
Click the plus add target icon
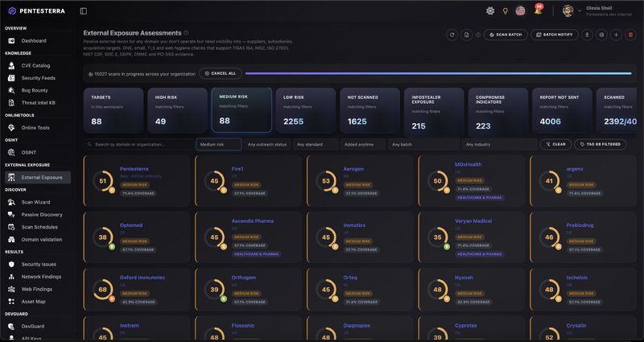(616, 35)
